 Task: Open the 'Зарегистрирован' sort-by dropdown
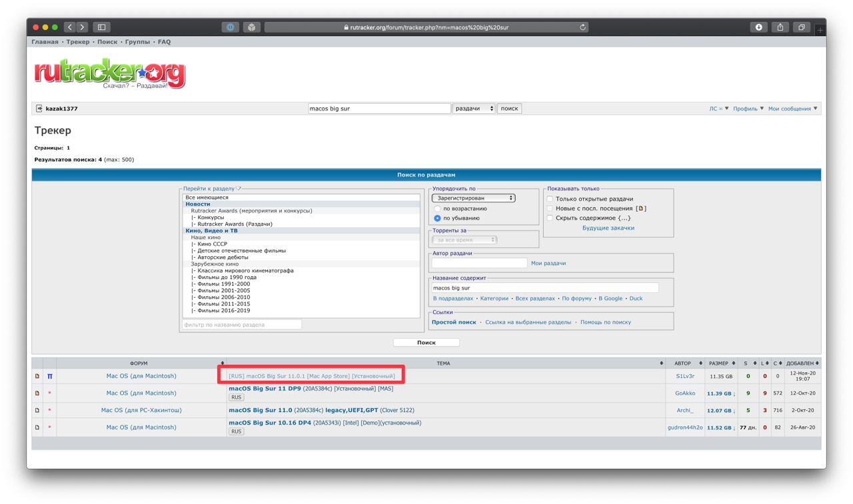coord(474,198)
